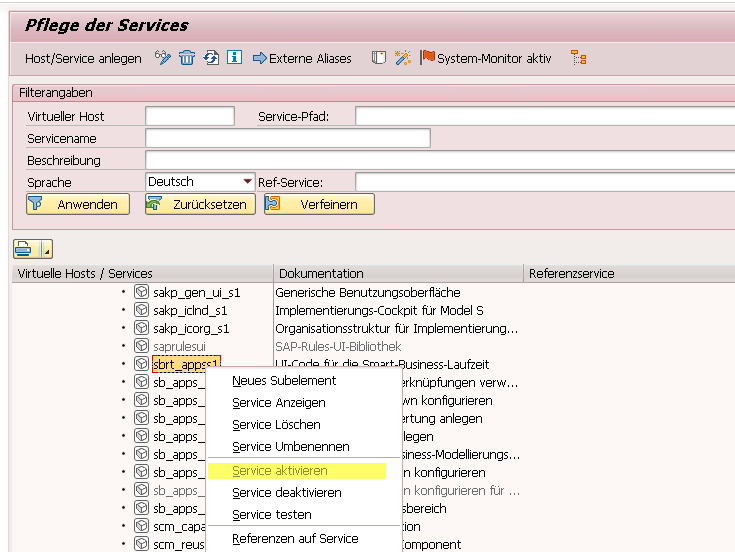Click the blue information icon in toolbar
The height and width of the screenshot is (552, 735).
tap(235, 58)
